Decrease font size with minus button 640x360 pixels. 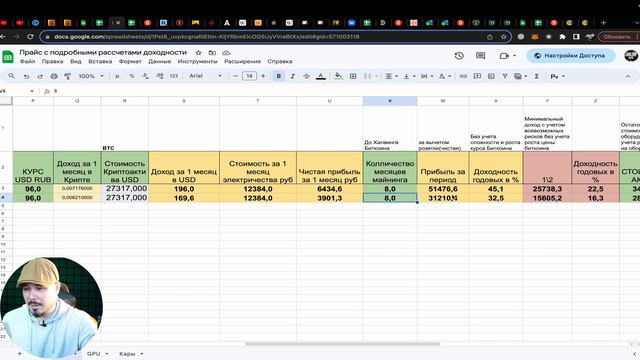(235, 76)
